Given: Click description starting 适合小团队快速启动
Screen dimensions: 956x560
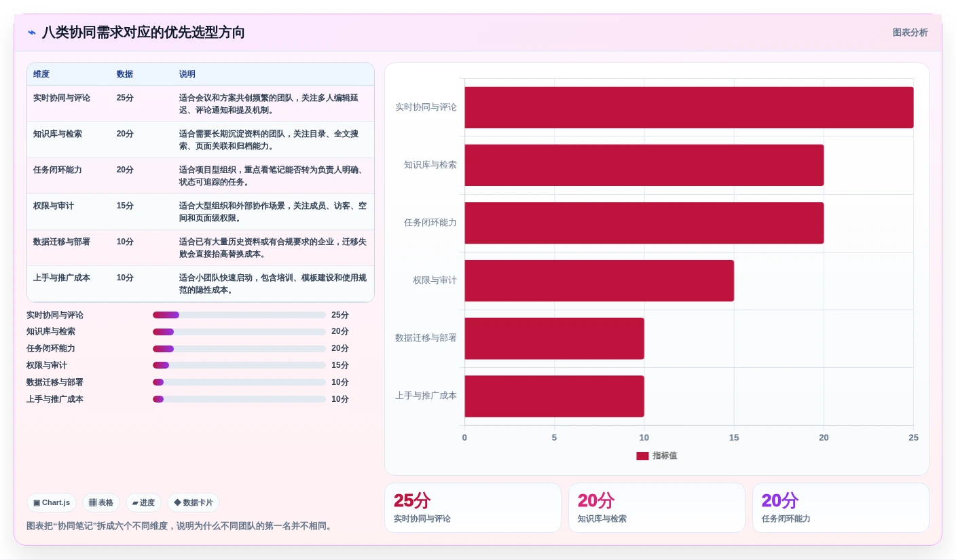Looking at the screenshot, I should pos(273,284).
